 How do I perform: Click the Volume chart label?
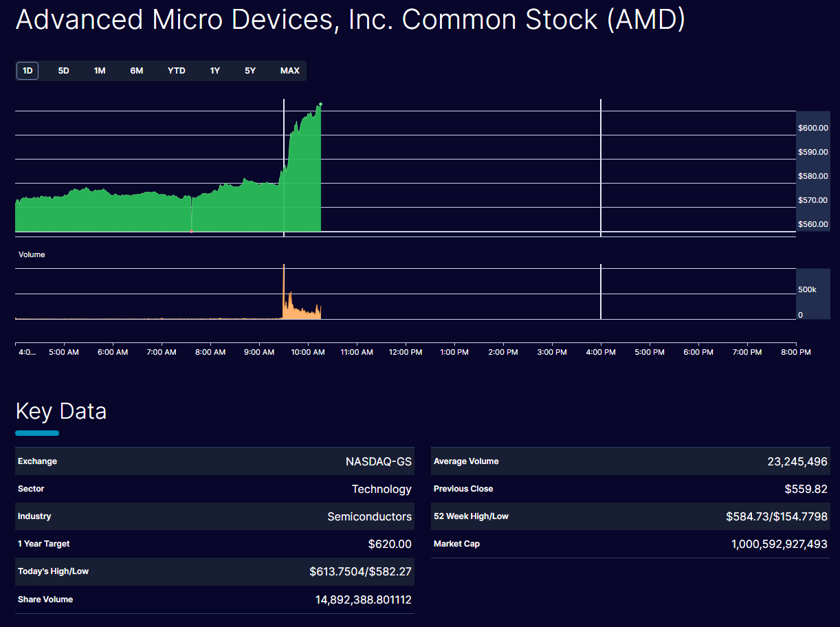tap(32, 254)
